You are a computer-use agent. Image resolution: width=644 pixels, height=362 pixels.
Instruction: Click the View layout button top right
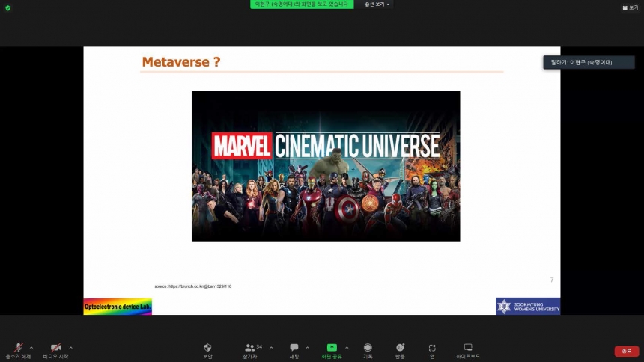631,7
